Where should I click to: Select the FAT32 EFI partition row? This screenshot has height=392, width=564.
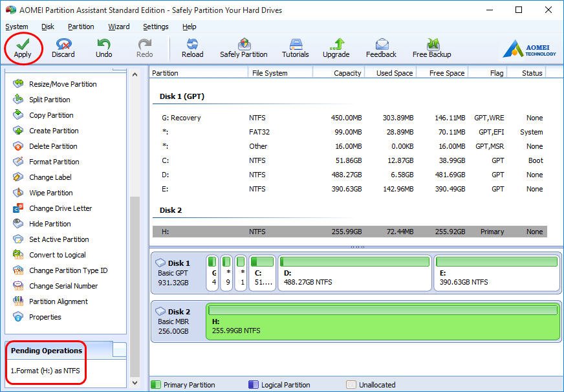(350, 132)
